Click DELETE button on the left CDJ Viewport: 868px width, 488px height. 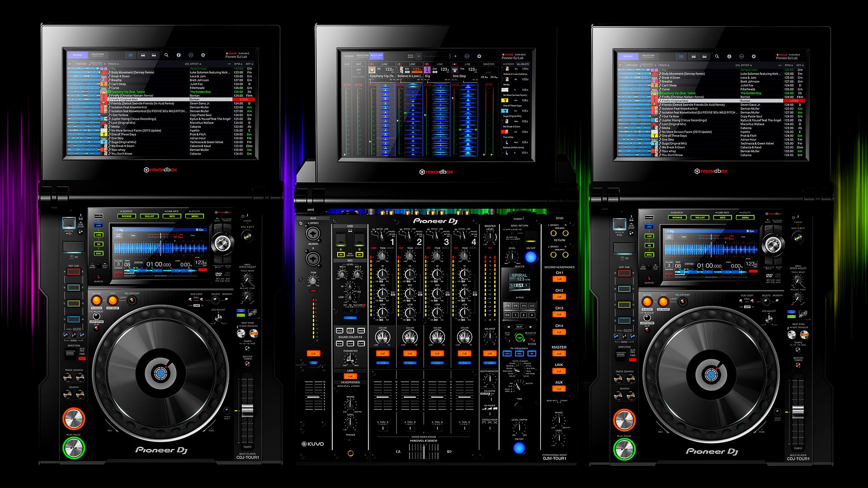(216, 300)
